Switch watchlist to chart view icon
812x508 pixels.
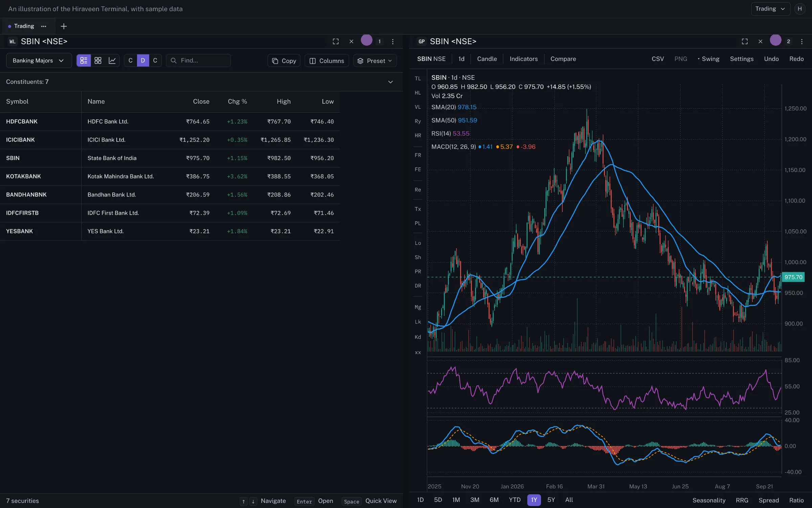click(112, 61)
